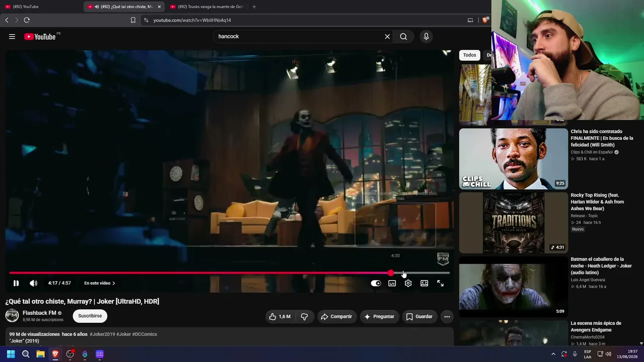Screen dimensions: 644x362
Task: Open File Explorer from the taskbar
Action: coord(40,354)
